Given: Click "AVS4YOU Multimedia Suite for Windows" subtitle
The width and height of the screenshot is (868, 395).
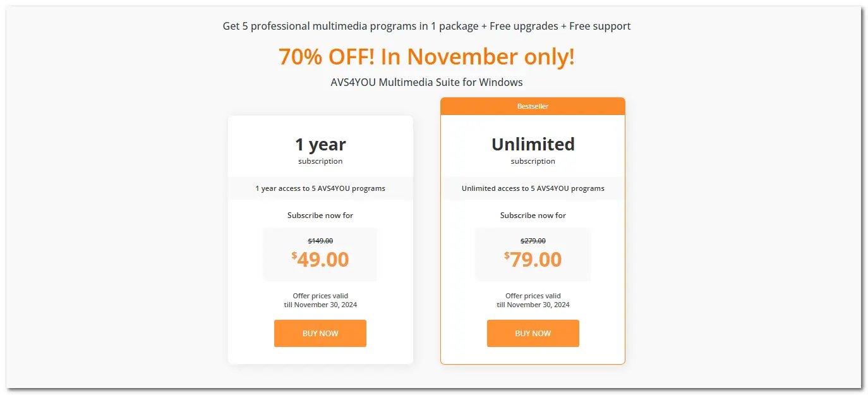Looking at the screenshot, I should coord(426,82).
